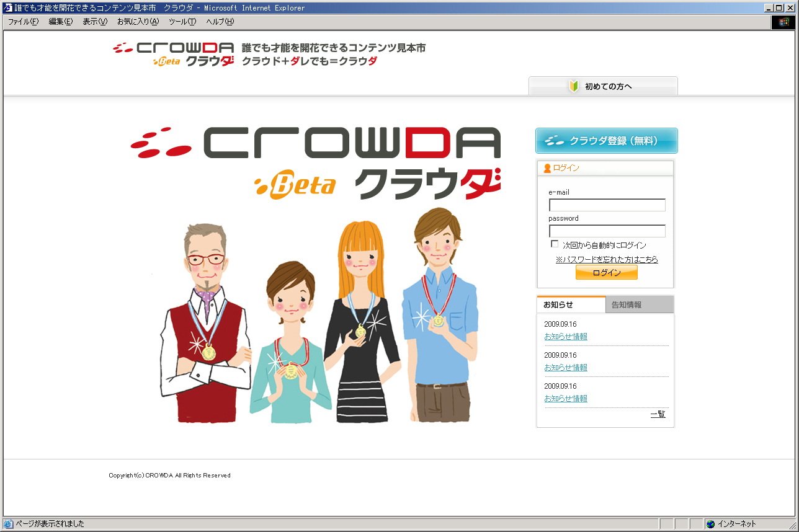Click the small CROWDA header logo

[174, 55]
